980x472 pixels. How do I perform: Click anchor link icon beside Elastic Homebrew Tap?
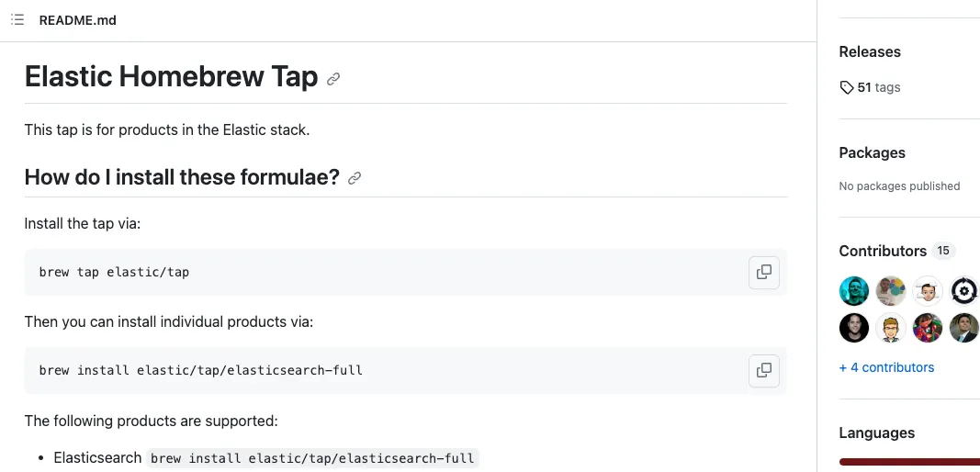(333, 79)
